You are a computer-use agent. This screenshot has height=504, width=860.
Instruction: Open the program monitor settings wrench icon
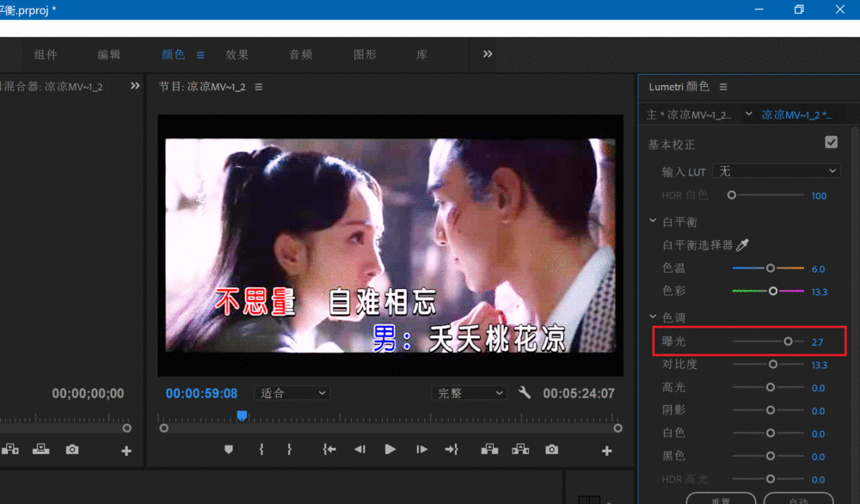[525, 392]
